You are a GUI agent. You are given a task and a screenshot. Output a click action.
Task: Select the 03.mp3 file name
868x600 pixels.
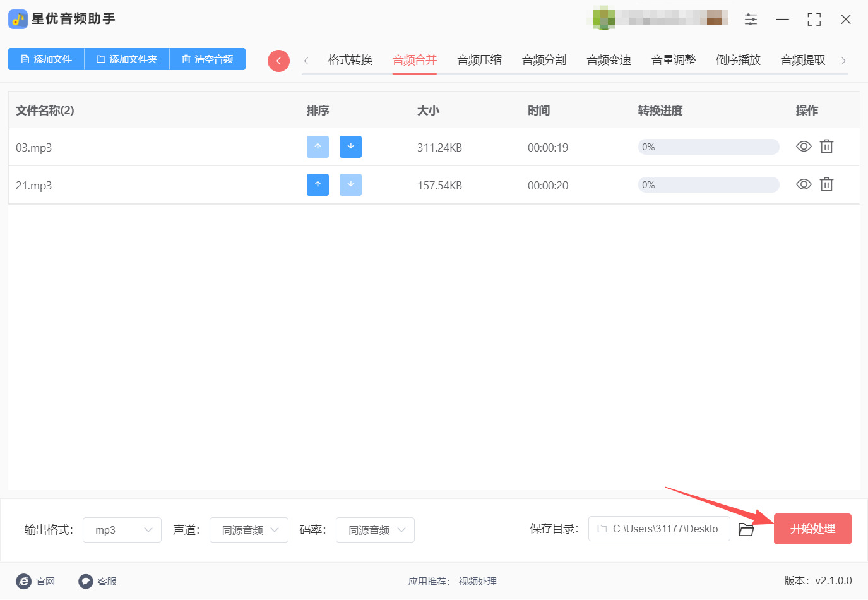34,148
